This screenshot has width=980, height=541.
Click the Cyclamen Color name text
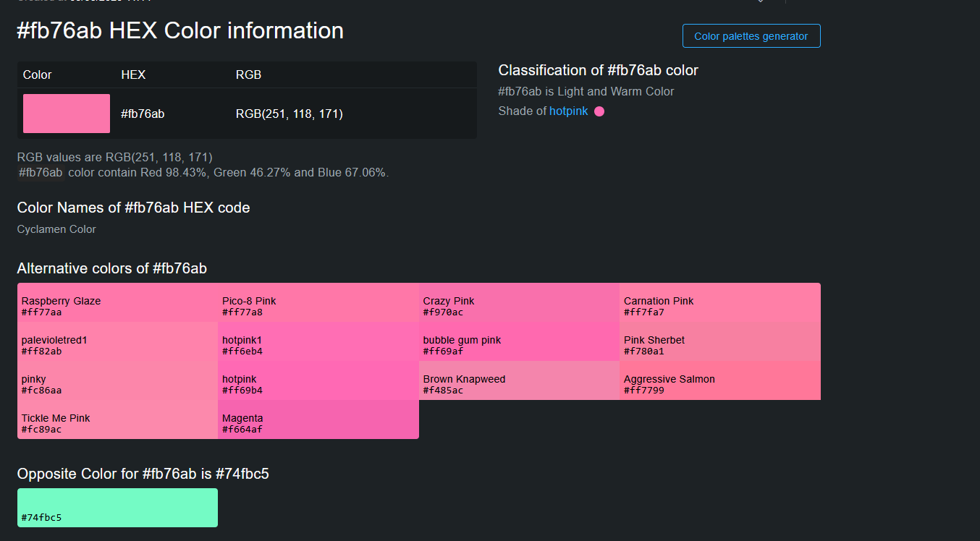click(56, 229)
